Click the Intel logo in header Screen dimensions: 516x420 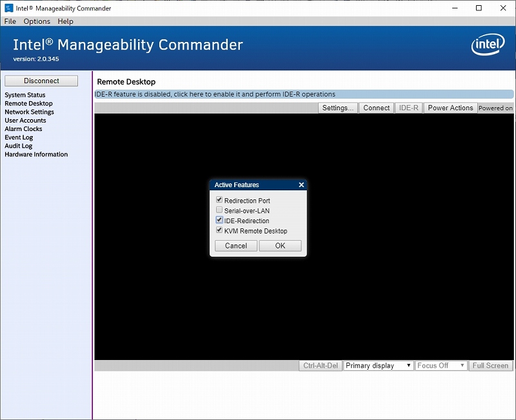(488, 45)
